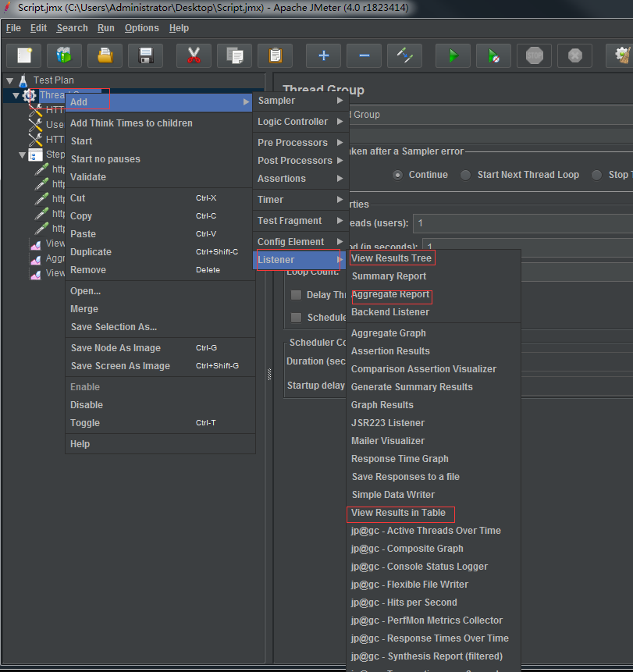Collapse the Test Plan tree node
The height and width of the screenshot is (672, 633).
(10, 80)
